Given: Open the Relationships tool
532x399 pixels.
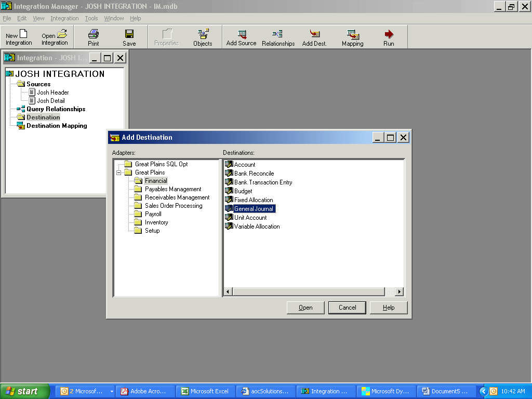Looking at the screenshot, I should tap(278, 36).
